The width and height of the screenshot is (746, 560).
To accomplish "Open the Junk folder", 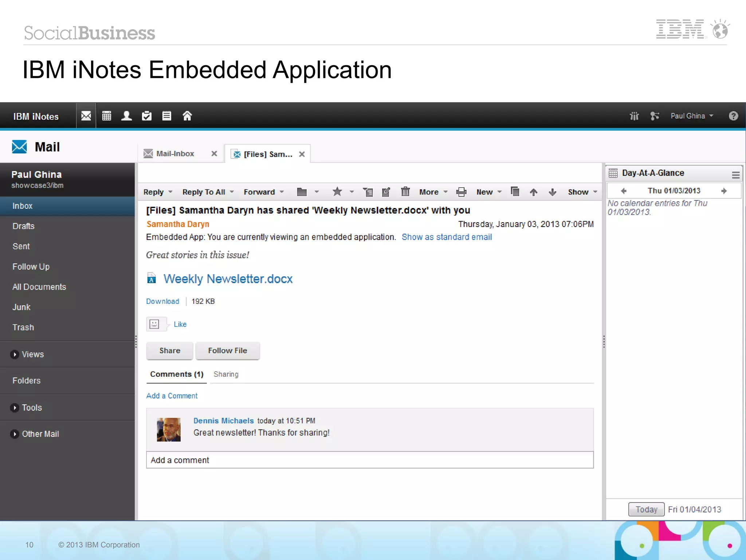I will (x=67, y=307).
